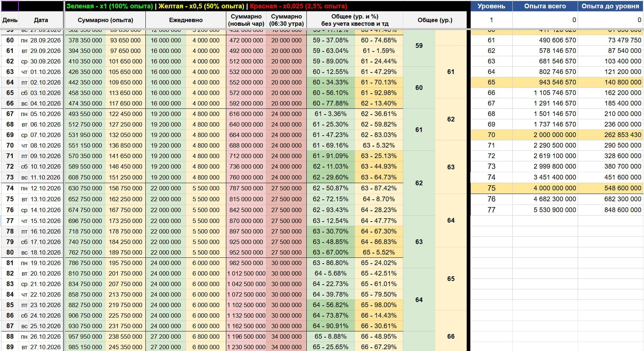Image resolution: width=644 pixels, height=351 pixels.
Task: Click the 'Опыта до уровня' header cell
Action: pyautogui.click(x=610, y=6)
